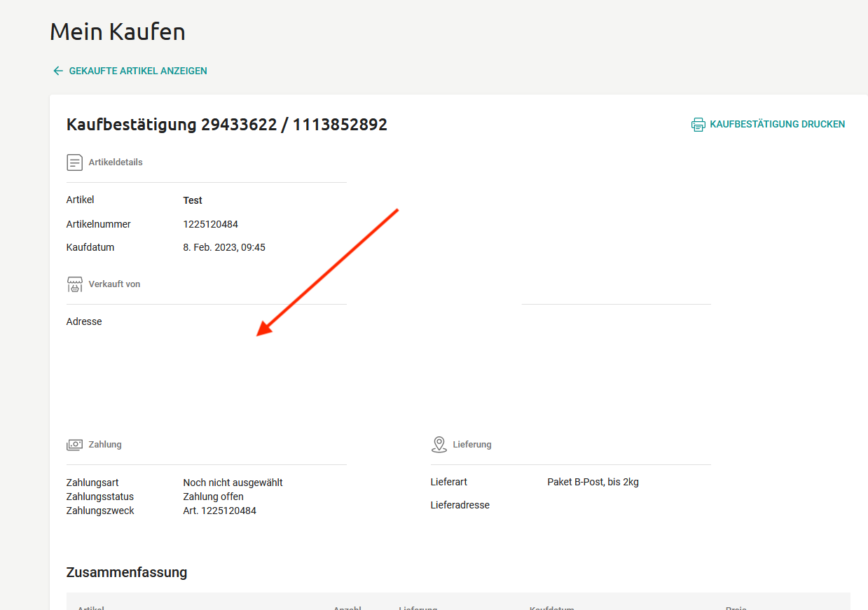Image resolution: width=868 pixels, height=610 pixels.
Task: Click the 'Adresse' label under Verkauft von
Action: pyautogui.click(x=84, y=321)
